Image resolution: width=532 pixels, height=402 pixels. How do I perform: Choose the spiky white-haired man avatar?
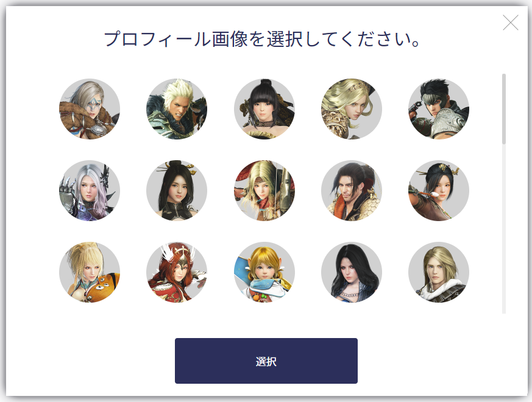tap(177, 109)
